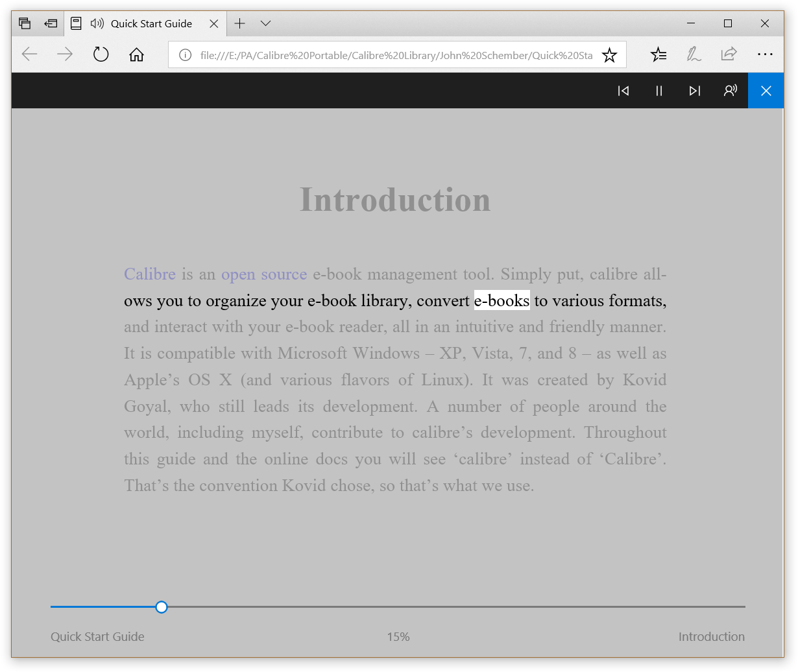Click the Quick Start Guide footer title
Screen dimensions: 798x672
[97, 637]
